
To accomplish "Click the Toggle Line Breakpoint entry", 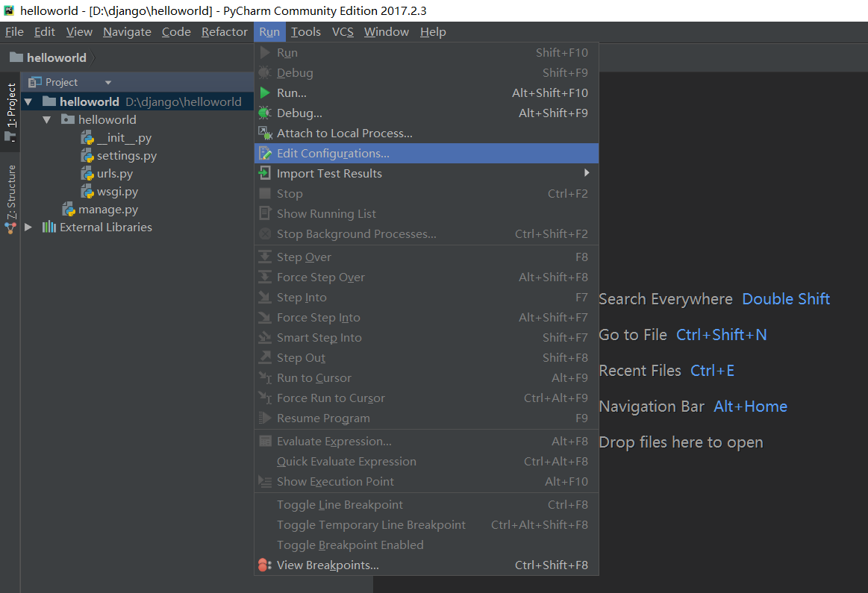I will [426, 505].
